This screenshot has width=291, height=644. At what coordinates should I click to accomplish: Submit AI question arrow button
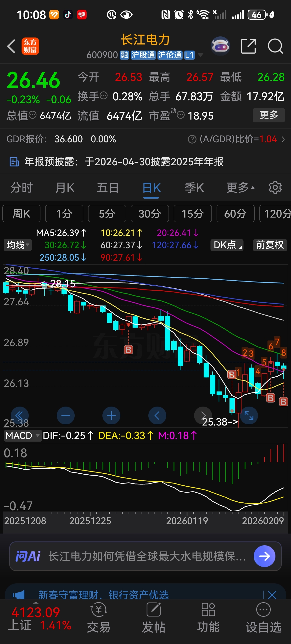[264, 556]
